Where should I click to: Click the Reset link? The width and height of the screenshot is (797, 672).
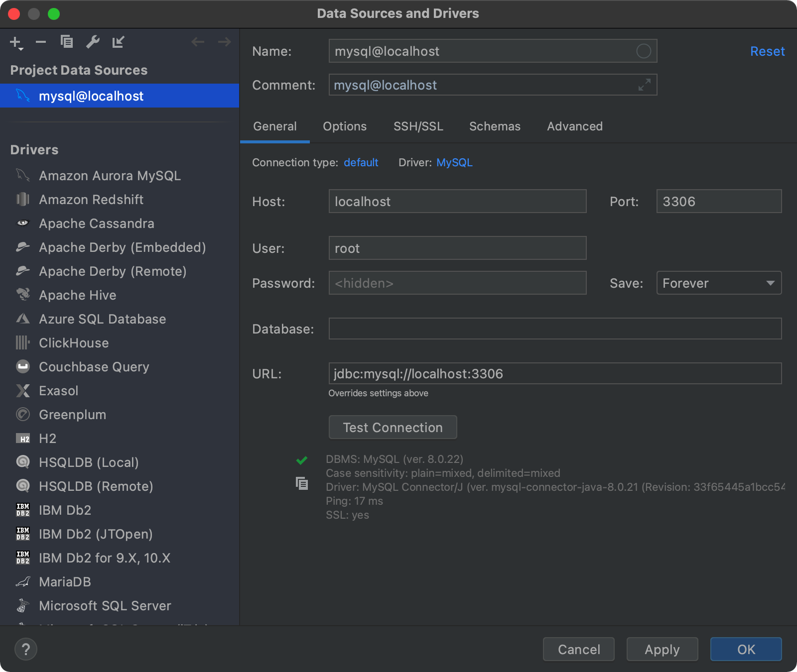point(767,51)
